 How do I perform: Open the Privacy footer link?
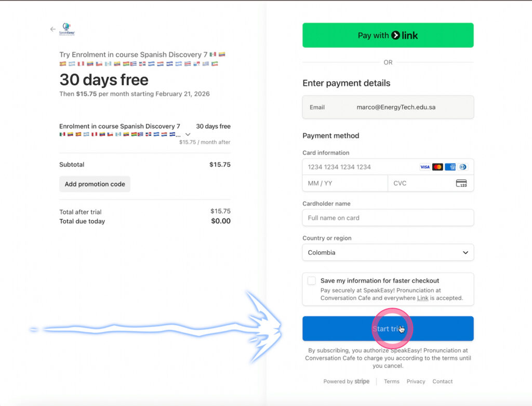(416, 382)
